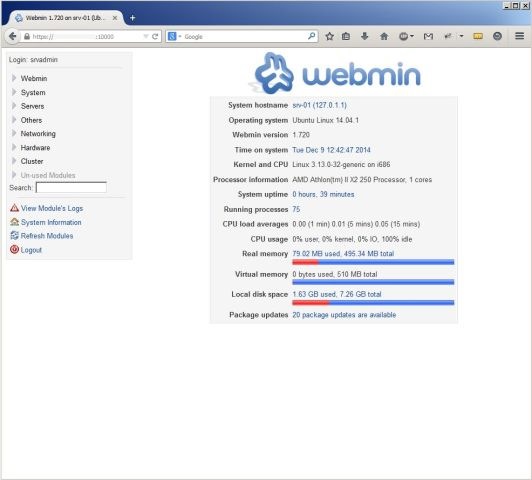Click the 79.02 MB used memory link
532x480 pixels.
pos(343,254)
